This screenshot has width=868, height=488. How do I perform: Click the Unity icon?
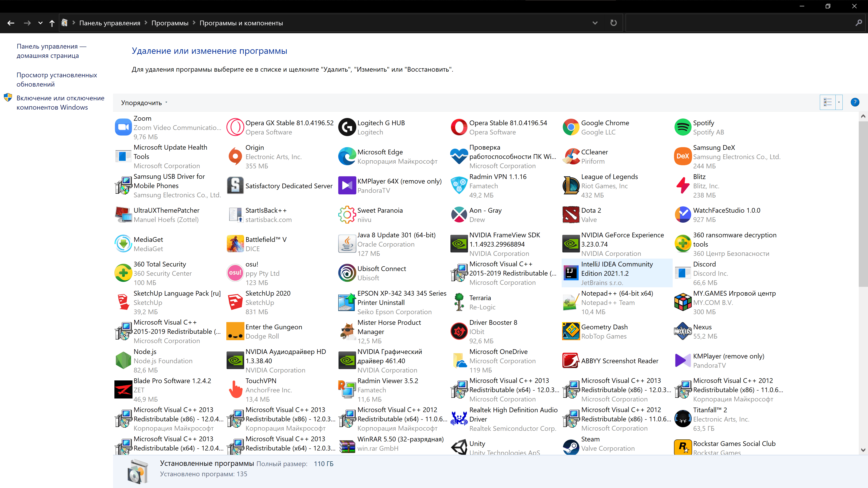[x=459, y=447]
